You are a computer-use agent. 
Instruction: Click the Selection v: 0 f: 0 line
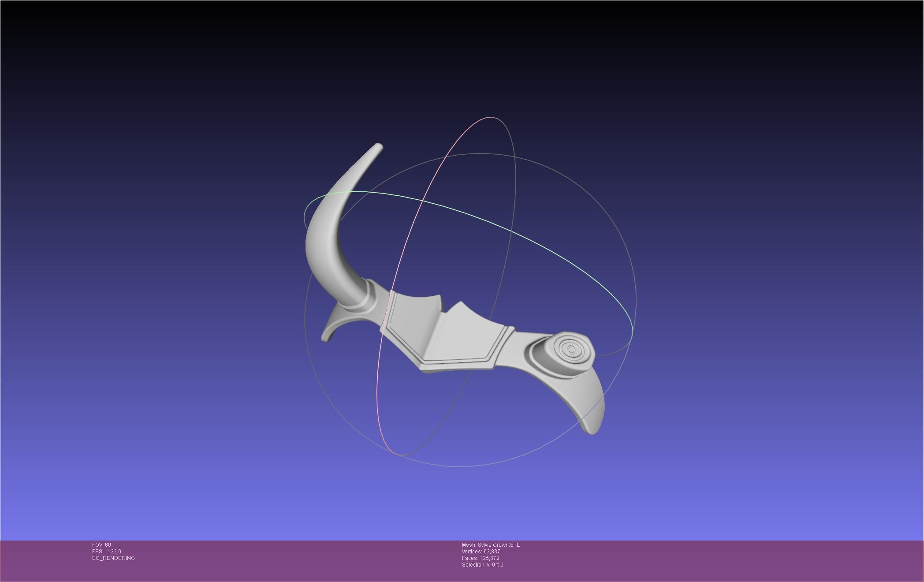click(482, 565)
